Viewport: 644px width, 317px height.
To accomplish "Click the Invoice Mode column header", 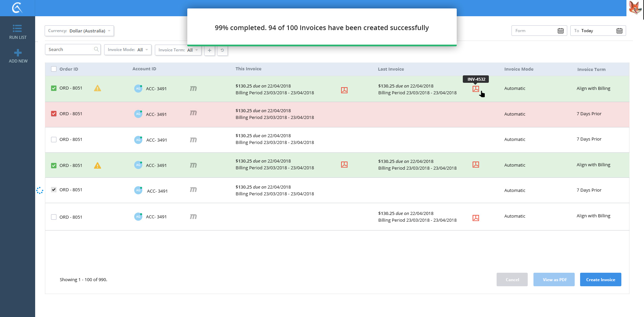I will 519,69.
